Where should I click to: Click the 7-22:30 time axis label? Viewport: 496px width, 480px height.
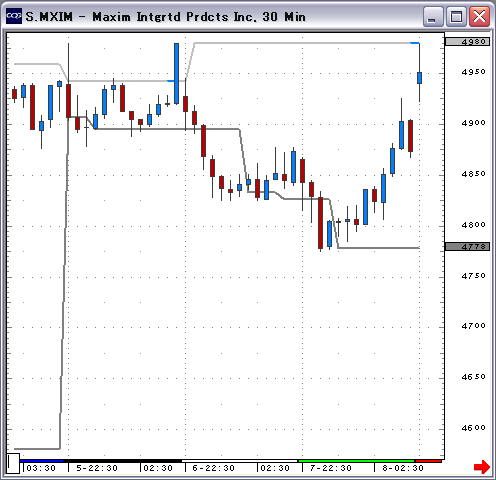point(331,468)
